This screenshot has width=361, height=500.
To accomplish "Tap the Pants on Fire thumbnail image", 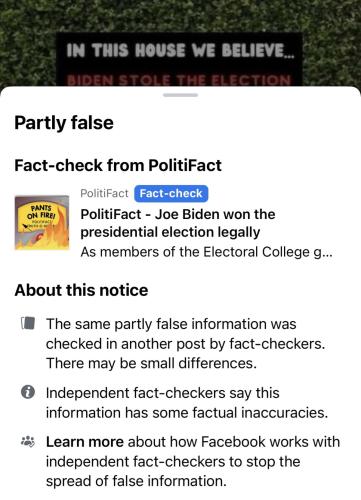I will (42, 222).
